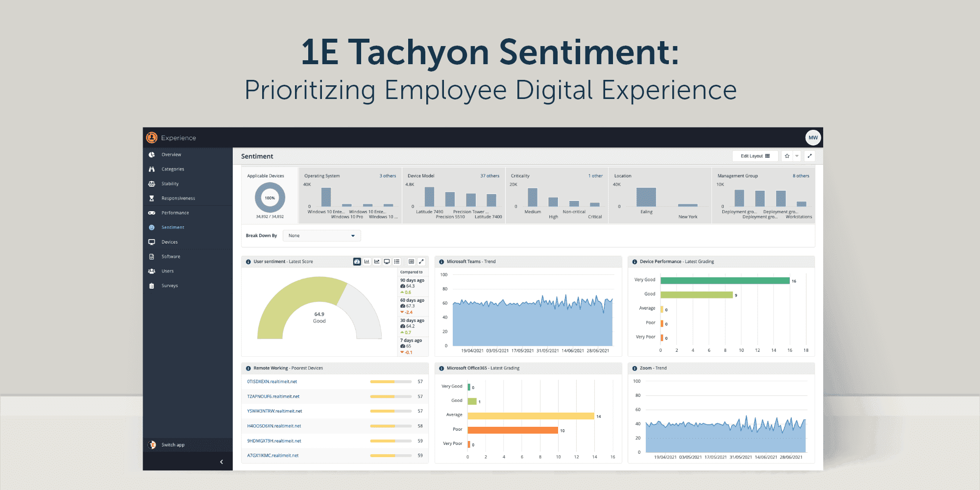Expand Criticality 1 other
The width and height of the screenshot is (980, 490).
(x=595, y=176)
